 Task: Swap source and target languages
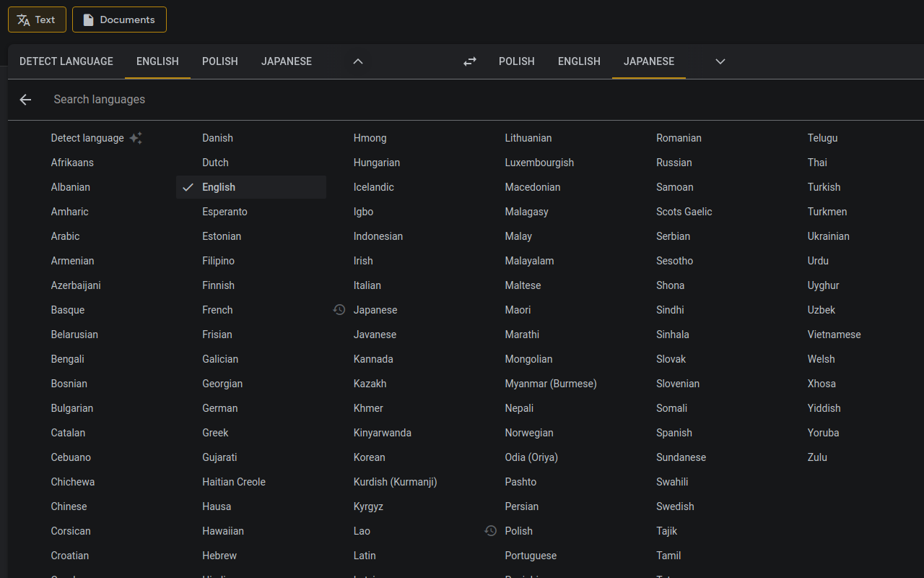click(x=470, y=61)
